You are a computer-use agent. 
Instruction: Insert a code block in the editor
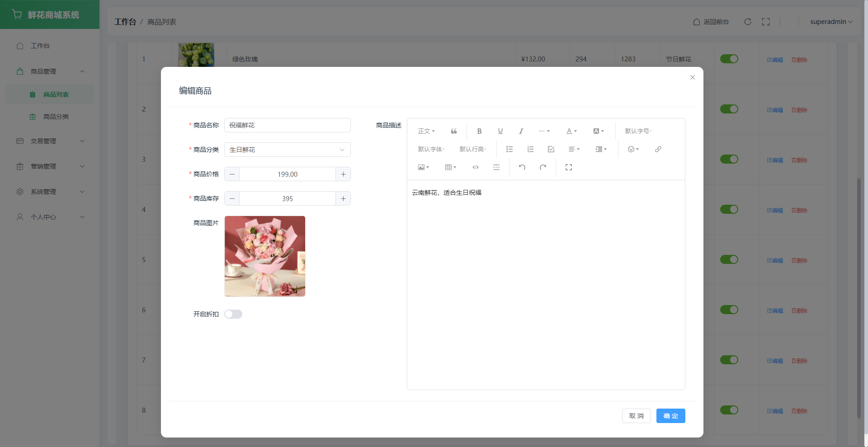(x=475, y=167)
